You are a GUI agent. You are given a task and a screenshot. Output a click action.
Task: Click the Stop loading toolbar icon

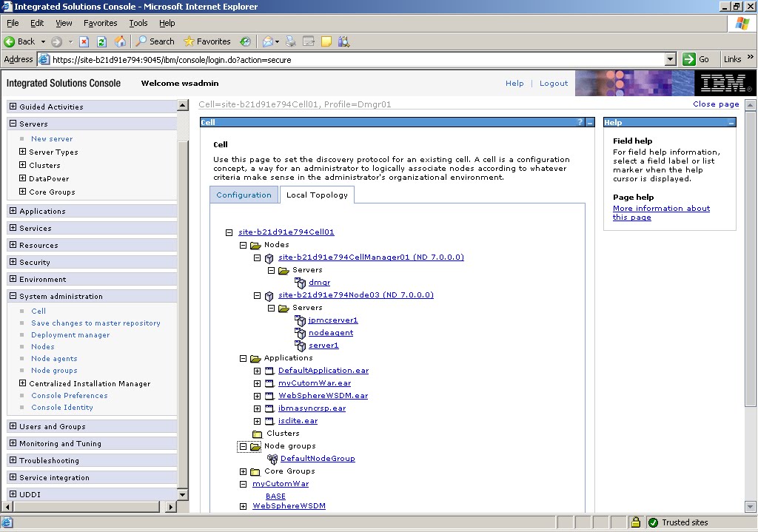point(84,41)
